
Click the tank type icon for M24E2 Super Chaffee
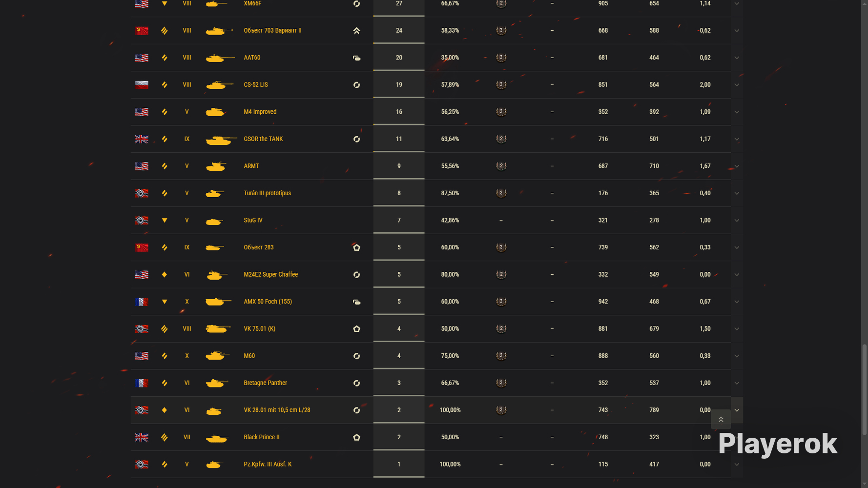tap(165, 275)
